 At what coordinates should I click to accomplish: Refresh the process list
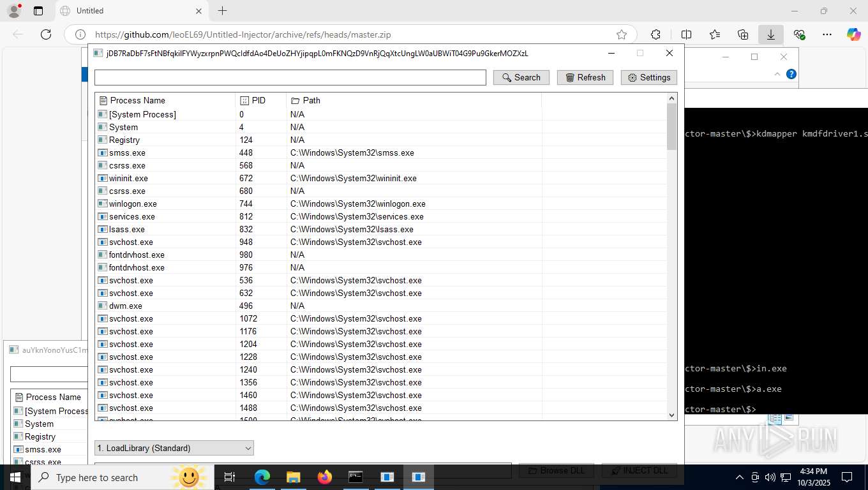point(585,77)
